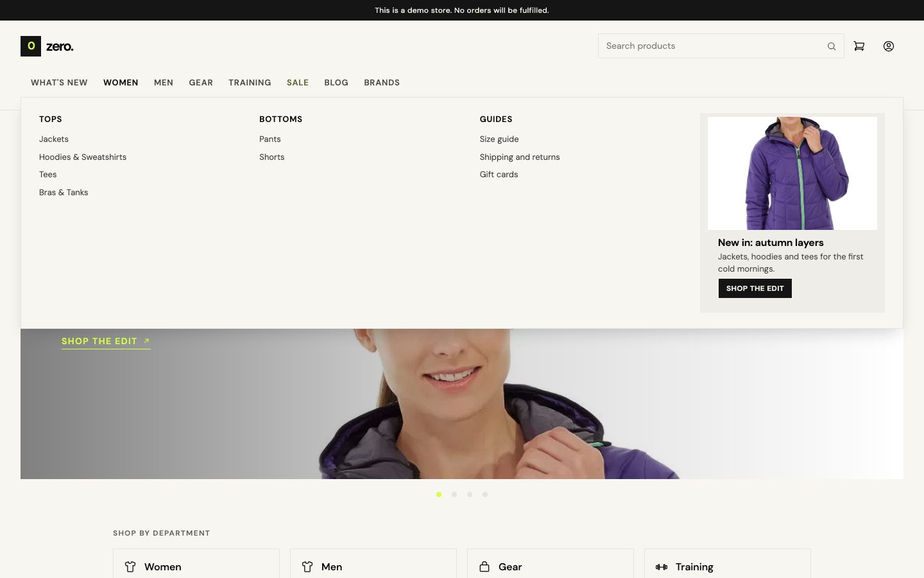Open the Gift cards link

click(x=499, y=174)
